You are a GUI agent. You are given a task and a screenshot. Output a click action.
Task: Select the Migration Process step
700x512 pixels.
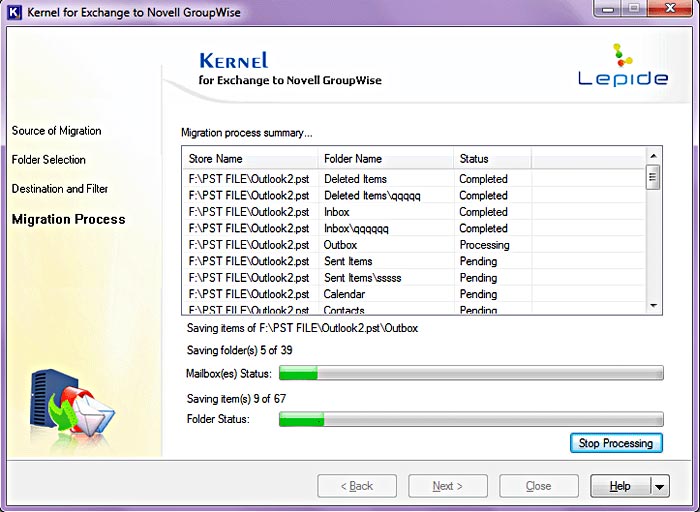tap(69, 219)
